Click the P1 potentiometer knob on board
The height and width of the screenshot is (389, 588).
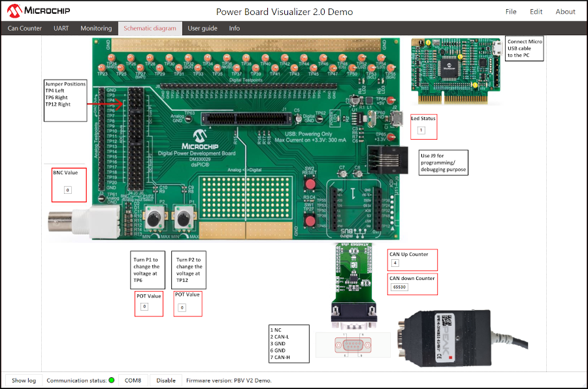184,218
